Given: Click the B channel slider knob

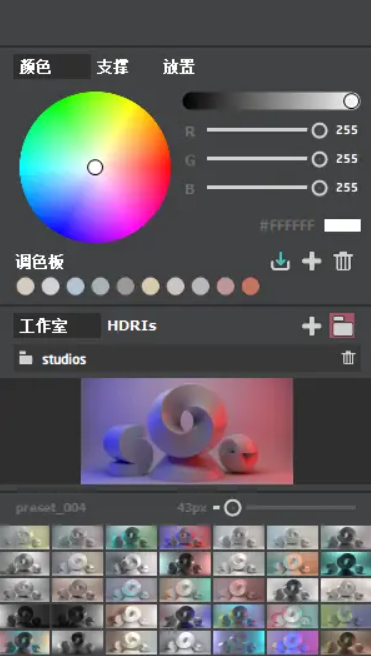Looking at the screenshot, I should tap(320, 187).
